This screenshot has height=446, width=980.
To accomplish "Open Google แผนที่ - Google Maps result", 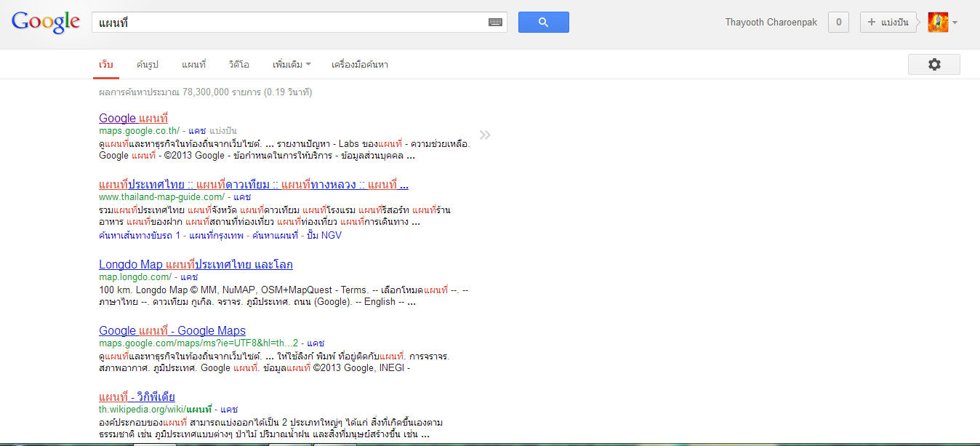I will [172, 330].
